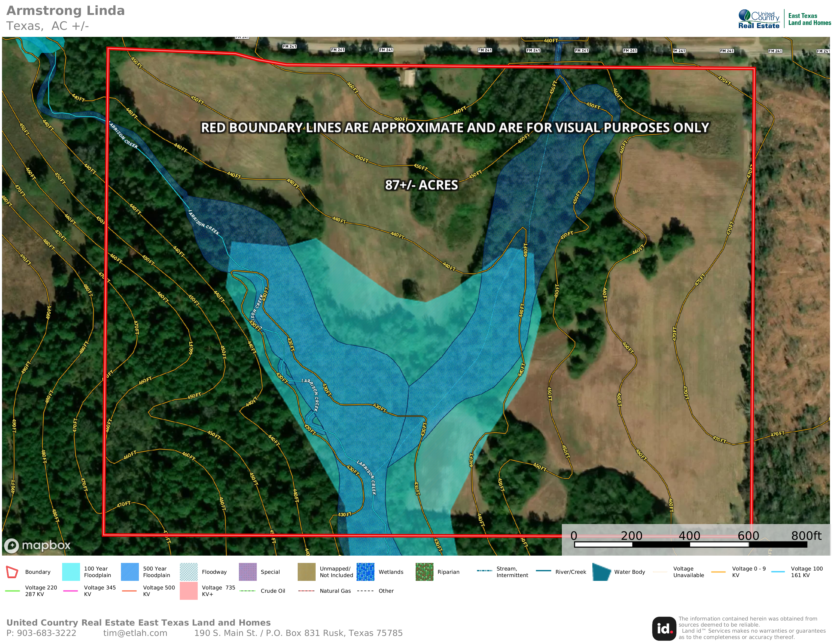This screenshot has width=833, height=644.
Task: Click the Wetlands legend pattern icon
Action: tap(365, 572)
